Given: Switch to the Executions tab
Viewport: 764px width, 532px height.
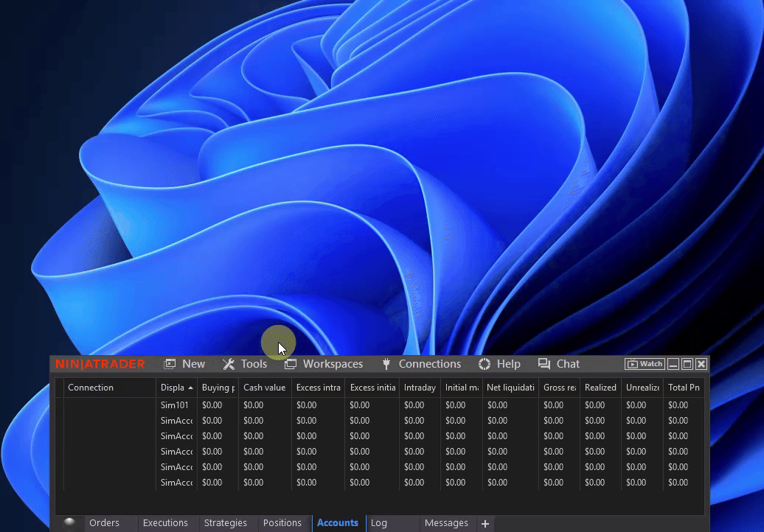Looking at the screenshot, I should [x=165, y=523].
